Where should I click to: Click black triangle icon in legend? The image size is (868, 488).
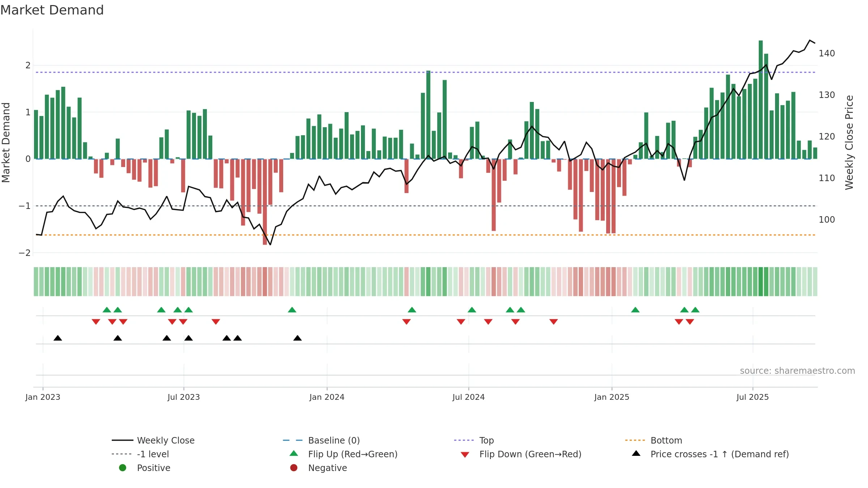[636, 453]
